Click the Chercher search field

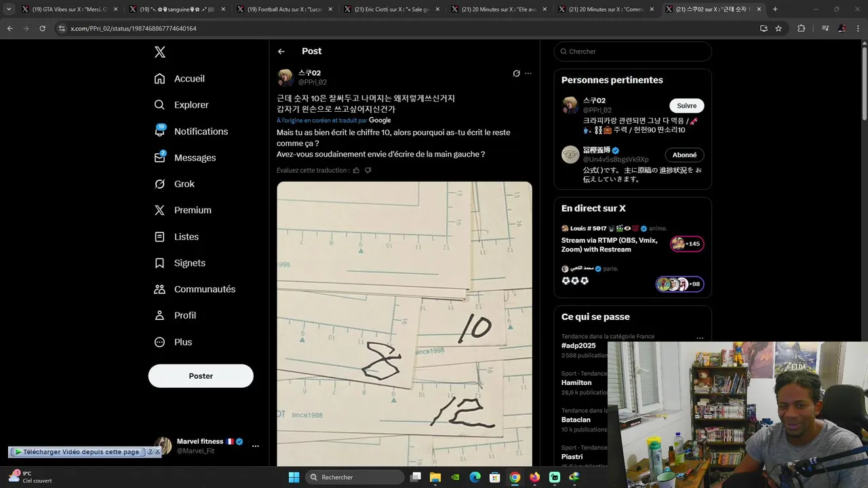pos(633,52)
